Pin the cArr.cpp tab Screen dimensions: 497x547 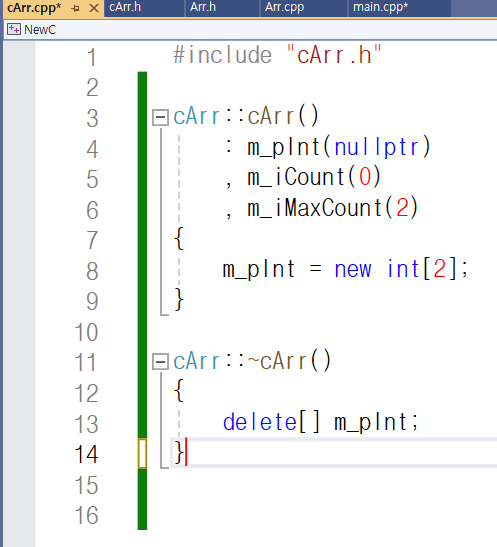tap(75, 8)
